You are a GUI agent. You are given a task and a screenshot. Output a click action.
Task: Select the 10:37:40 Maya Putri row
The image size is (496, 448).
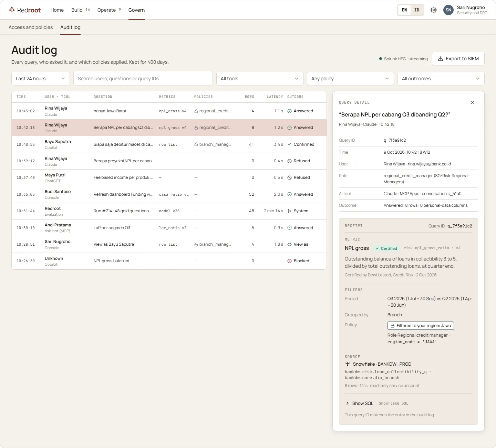169,177
